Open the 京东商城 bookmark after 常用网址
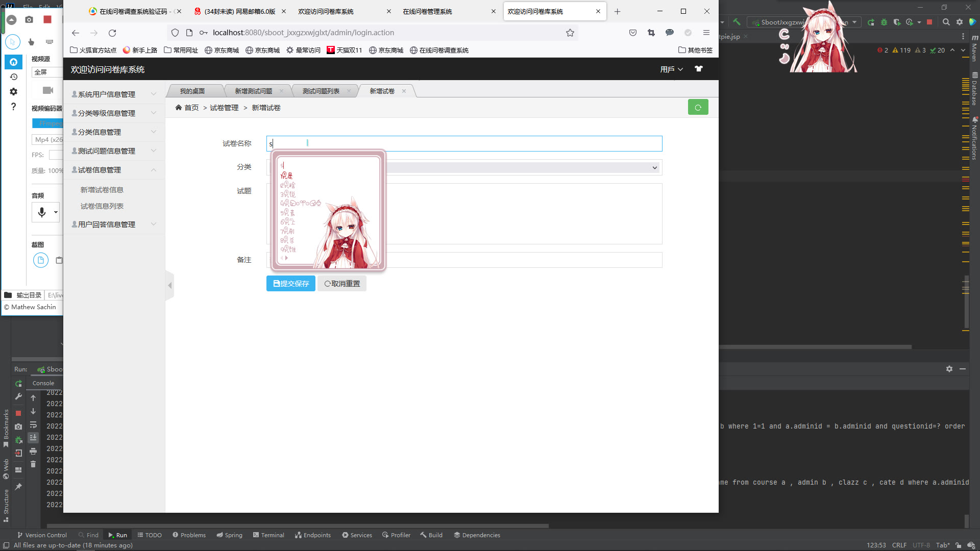Image resolution: width=980 pixels, height=551 pixels. (222, 50)
